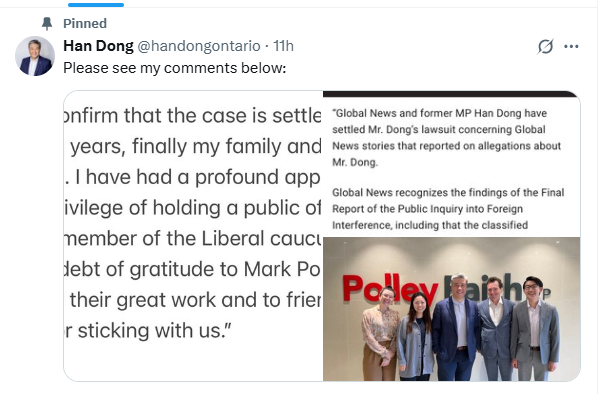Expand the left statement image about settlement

(x=193, y=236)
